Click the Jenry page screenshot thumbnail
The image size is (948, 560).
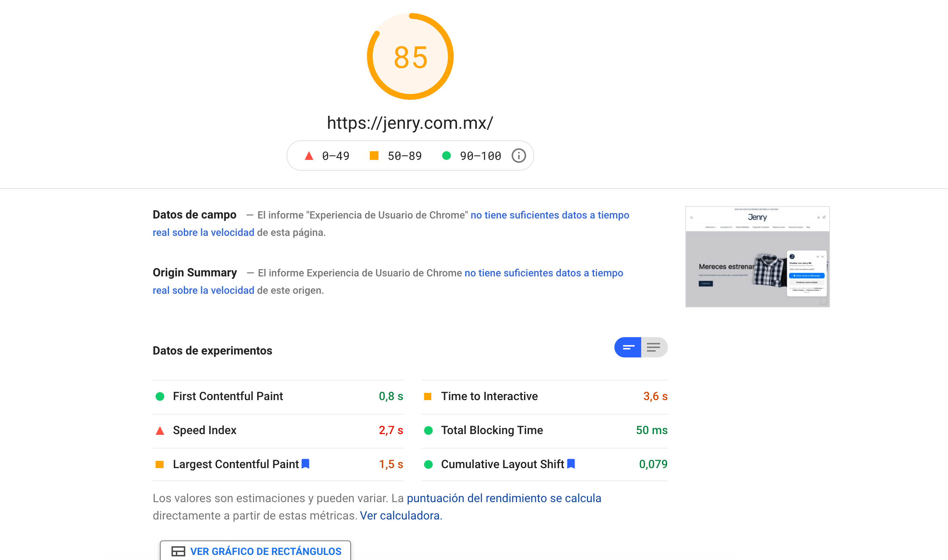[757, 256]
